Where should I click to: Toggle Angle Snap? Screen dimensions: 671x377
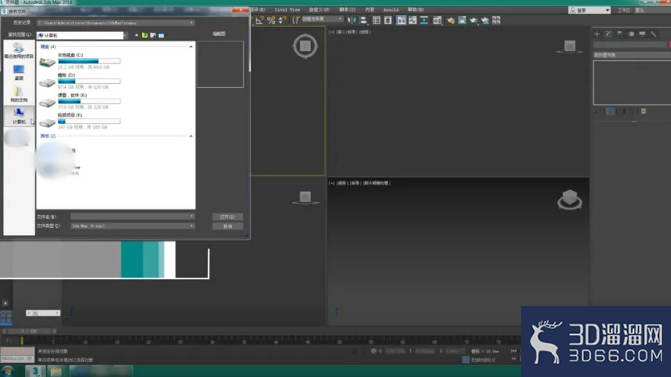[260, 20]
